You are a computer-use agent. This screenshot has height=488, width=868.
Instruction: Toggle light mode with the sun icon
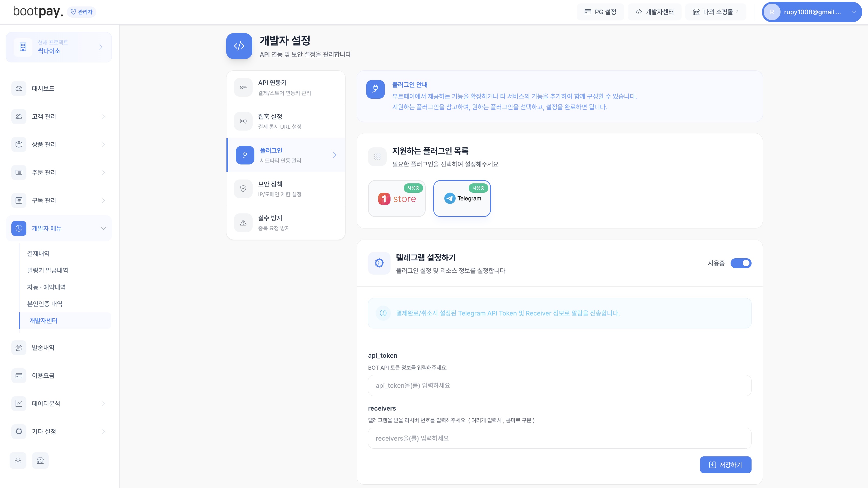pyautogui.click(x=18, y=460)
